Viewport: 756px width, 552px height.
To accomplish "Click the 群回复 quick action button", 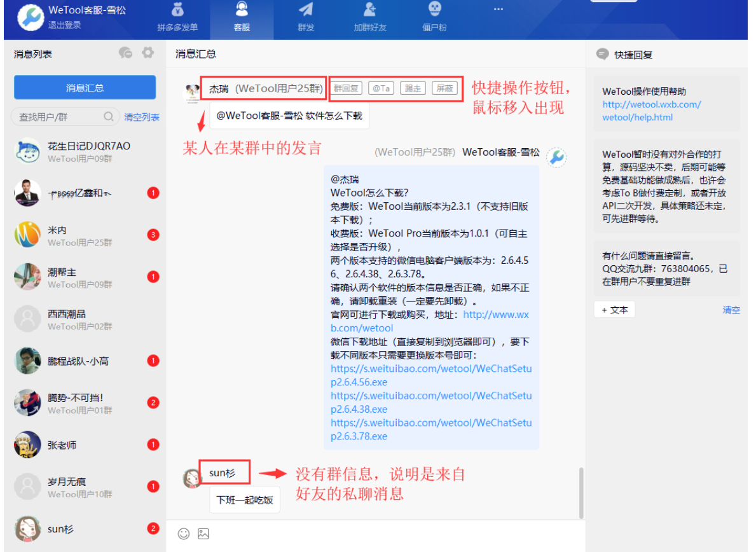I will [x=347, y=88].
